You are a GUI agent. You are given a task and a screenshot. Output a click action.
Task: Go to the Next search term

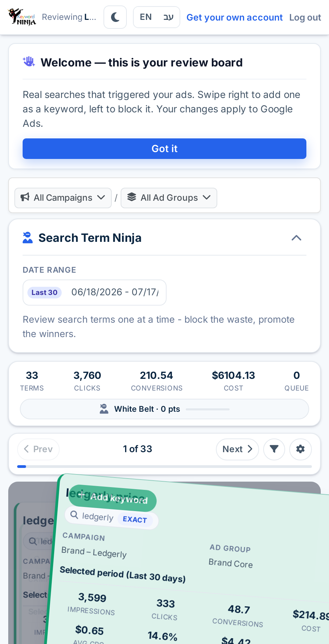237,449
